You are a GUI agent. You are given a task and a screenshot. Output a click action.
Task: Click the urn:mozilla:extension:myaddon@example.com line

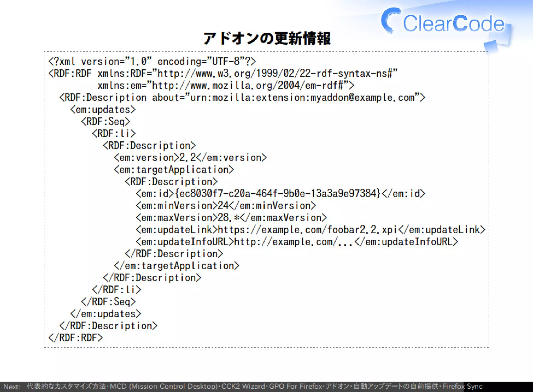coord(242,97)
